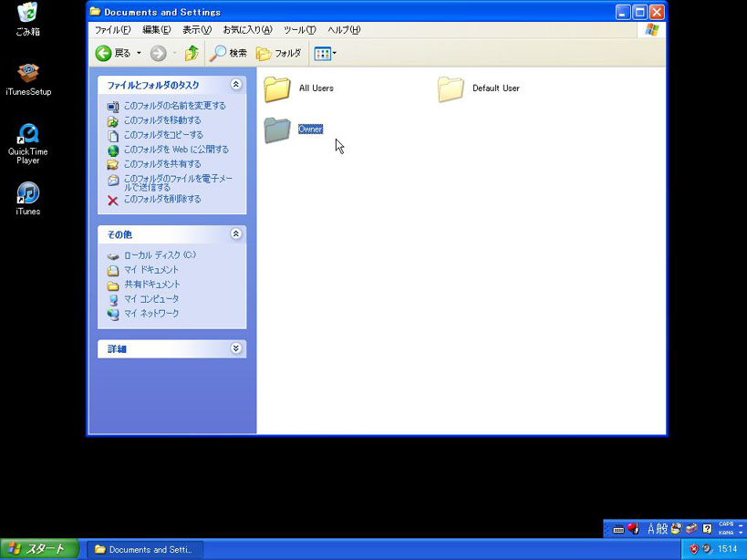This screenshot has width=747, height=560.
Task: Toggle KANA on the language bar
Action: pyautogui.click(x=726, y=533)
